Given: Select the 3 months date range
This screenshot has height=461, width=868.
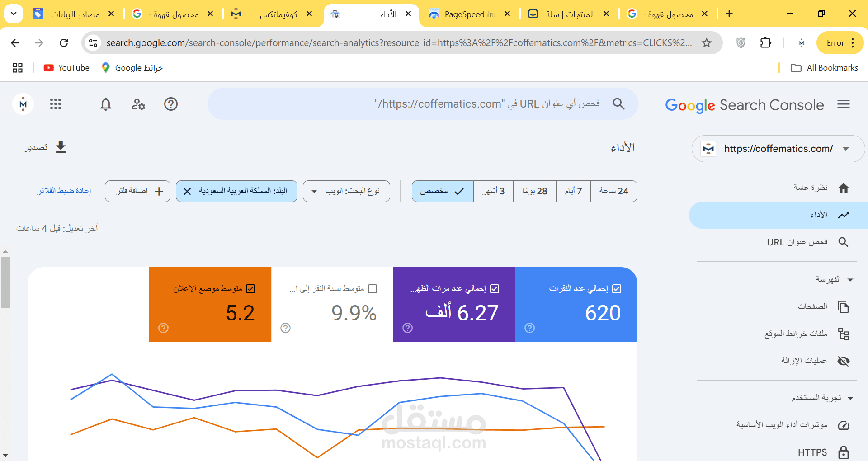Looking at the screenshot, I should point(494,191).
